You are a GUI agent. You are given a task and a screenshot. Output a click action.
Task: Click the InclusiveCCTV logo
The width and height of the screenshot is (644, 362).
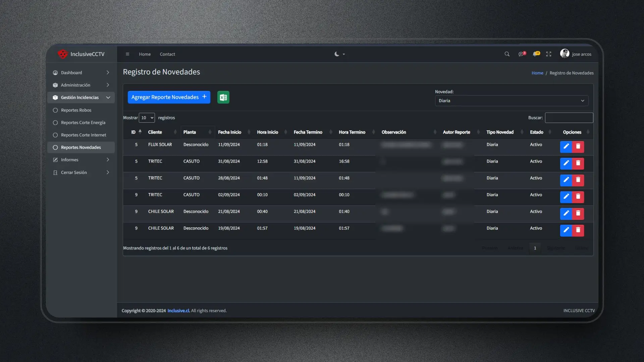[81, 54]
